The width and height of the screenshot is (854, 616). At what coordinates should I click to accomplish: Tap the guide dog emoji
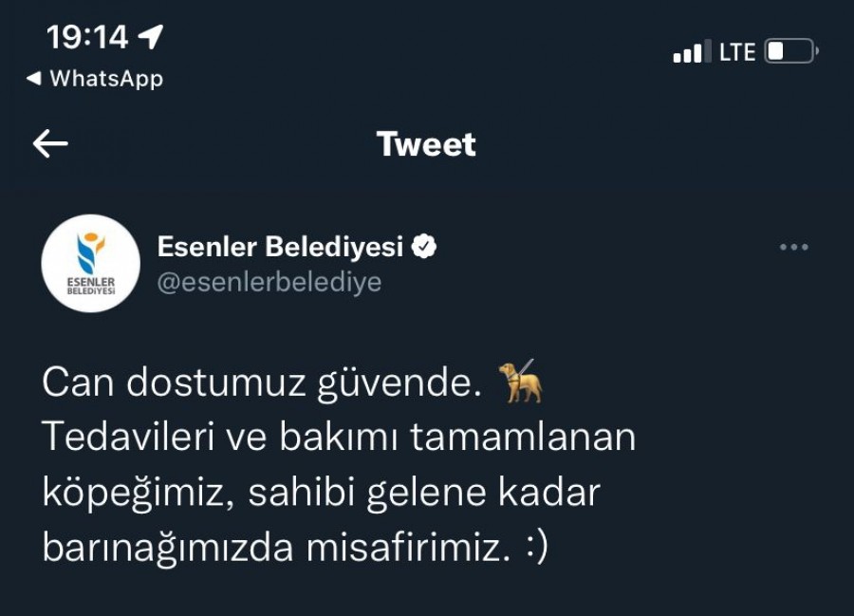[520, 382]
